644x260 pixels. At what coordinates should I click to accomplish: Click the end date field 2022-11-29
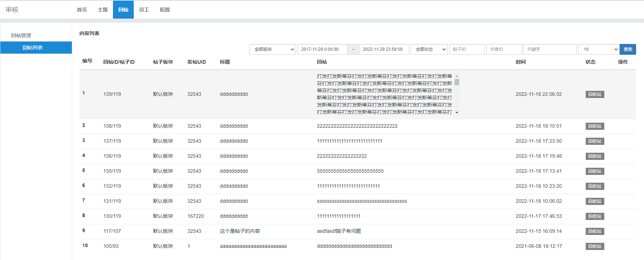pyautogui.click(x=384, y=49)
